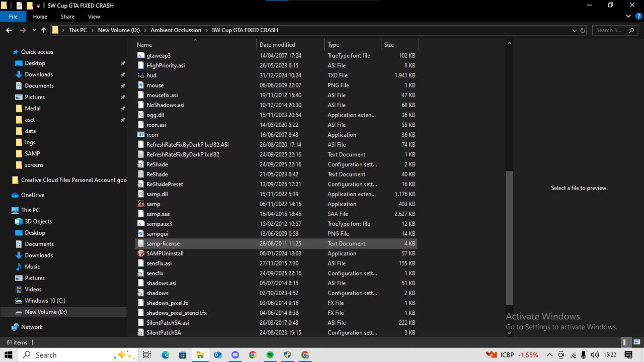Screen dimensions: 644x362
Task: Click the New folder quick access icon
Action: [x=30, y=6]
